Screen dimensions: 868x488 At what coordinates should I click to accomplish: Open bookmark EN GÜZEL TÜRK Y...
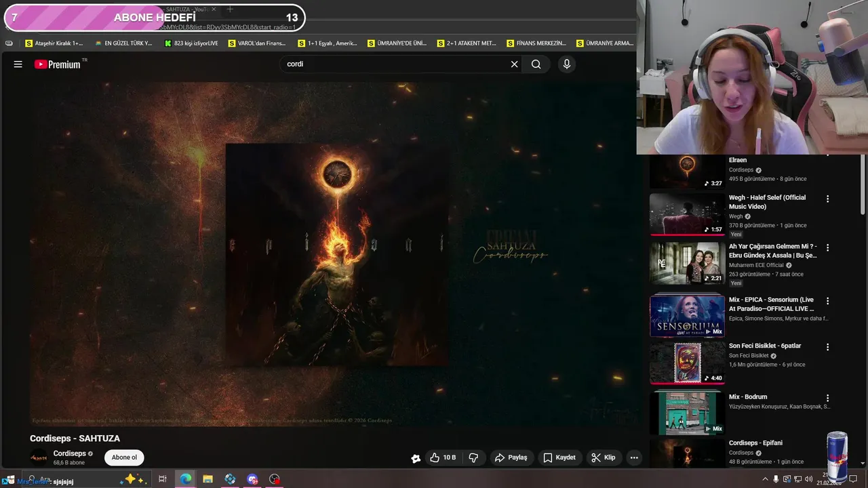coord(124,43)
